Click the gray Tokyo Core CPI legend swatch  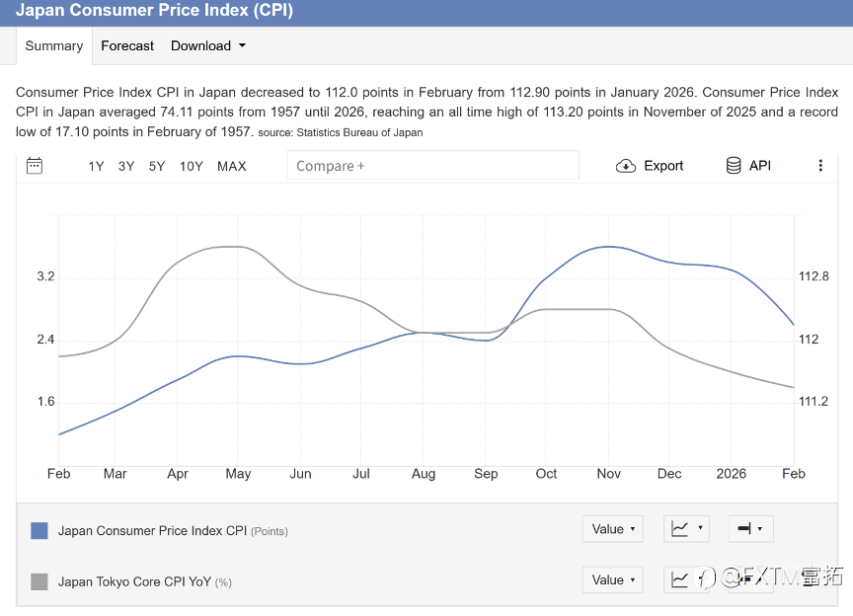(x=39, y=581)
